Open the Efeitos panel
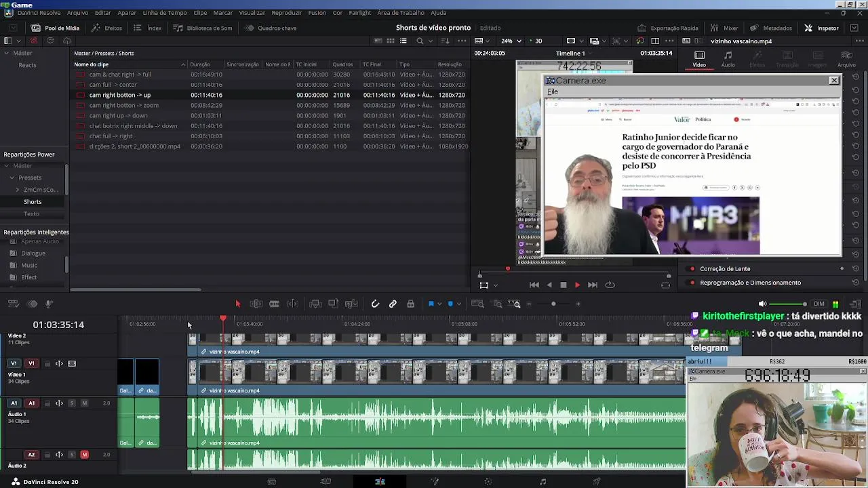The width and height of the screenshot is (868, 488). coord(107,28)
